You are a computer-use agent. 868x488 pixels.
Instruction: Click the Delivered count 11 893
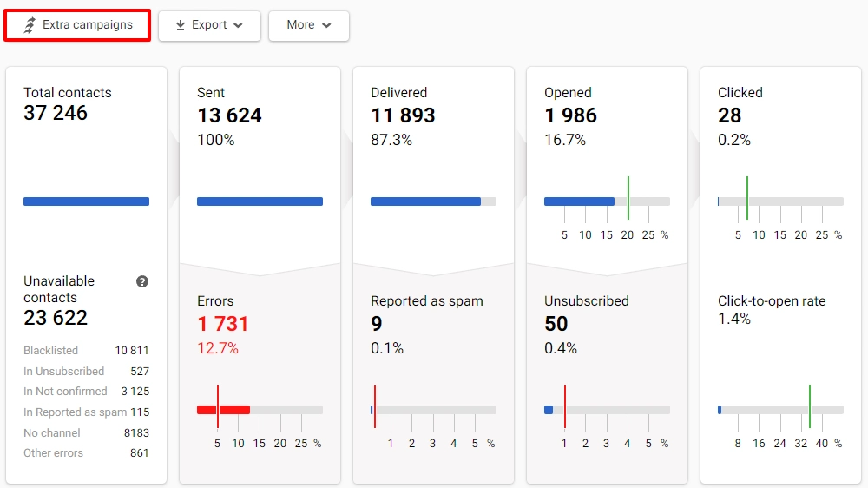coord(403,115)
